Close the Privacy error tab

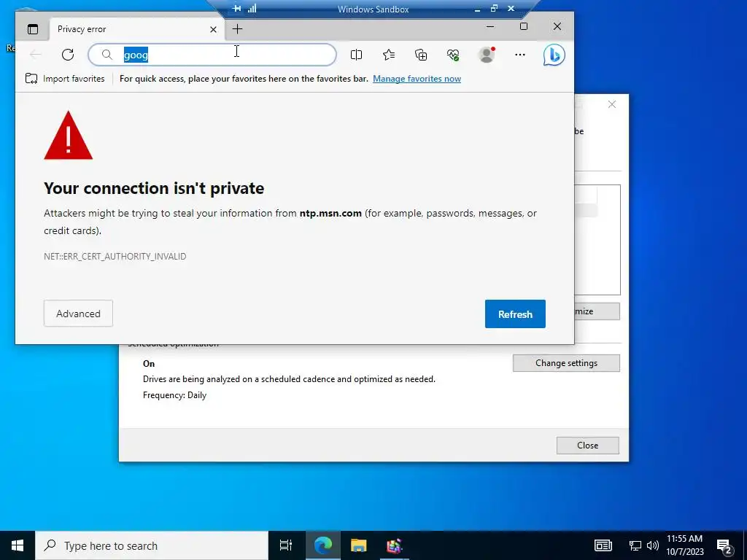214,29
